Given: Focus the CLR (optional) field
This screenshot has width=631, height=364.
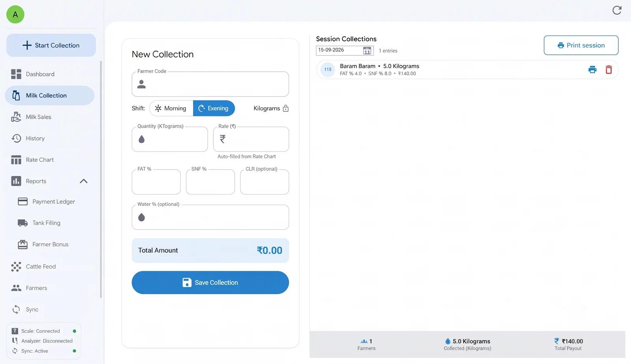Looking at the screenshot, I should [265, 182].
